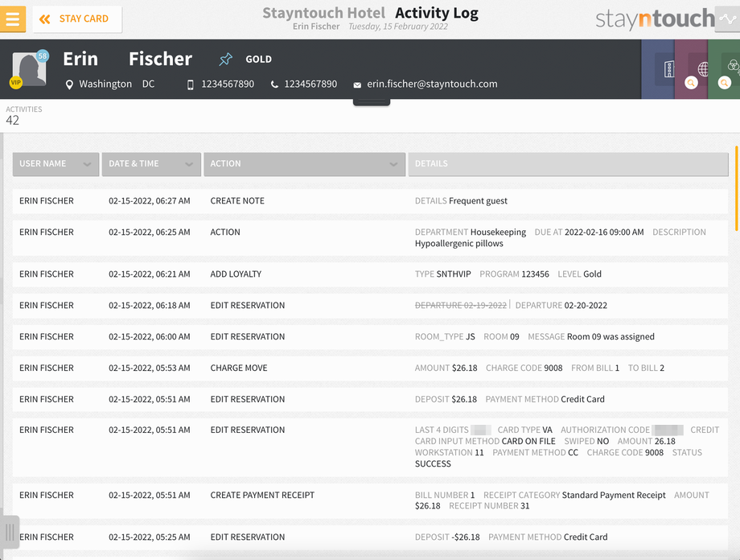740x560 pixels.
Task: Click the stayntouch logo
Action: pos(655,19)
